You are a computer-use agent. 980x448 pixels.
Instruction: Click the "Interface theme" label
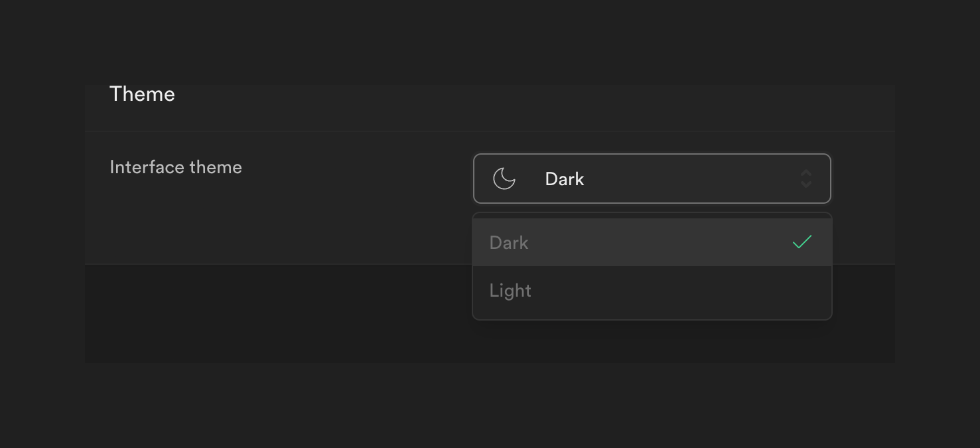(x=176, y=167)
